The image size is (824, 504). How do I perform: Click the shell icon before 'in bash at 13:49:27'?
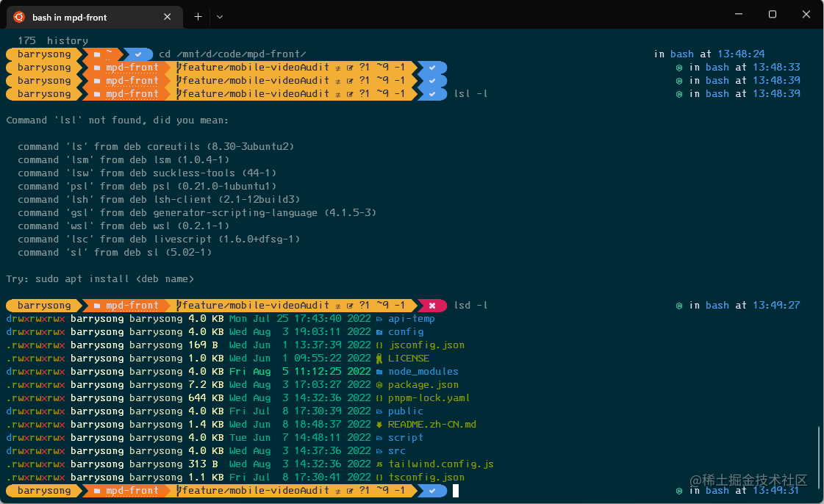coord(679,306)
